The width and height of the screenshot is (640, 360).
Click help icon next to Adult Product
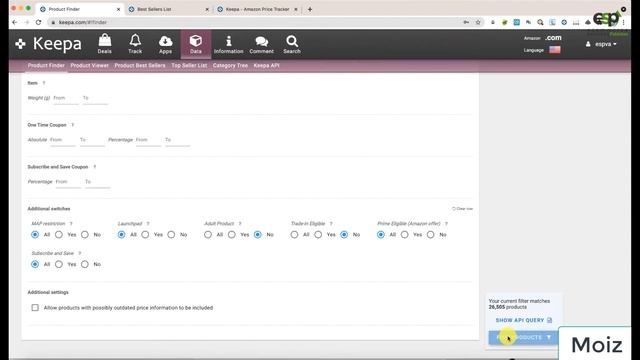tap(240, 224)
